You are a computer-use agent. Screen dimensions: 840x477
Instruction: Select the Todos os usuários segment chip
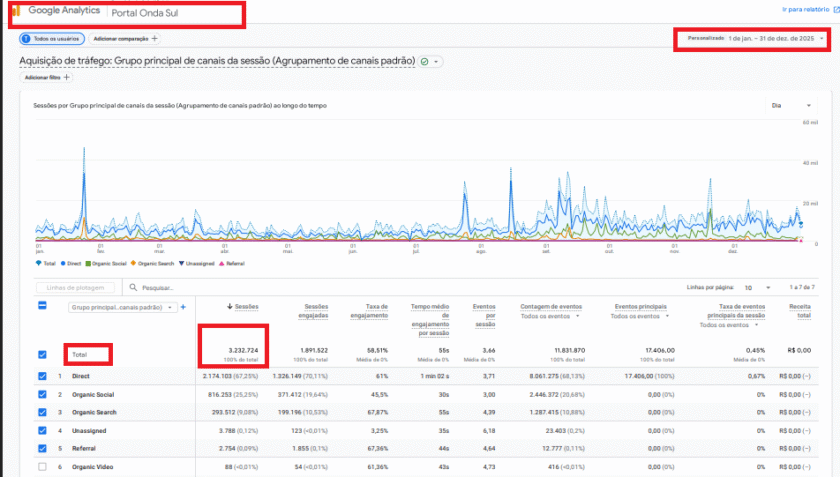(52, 39)
